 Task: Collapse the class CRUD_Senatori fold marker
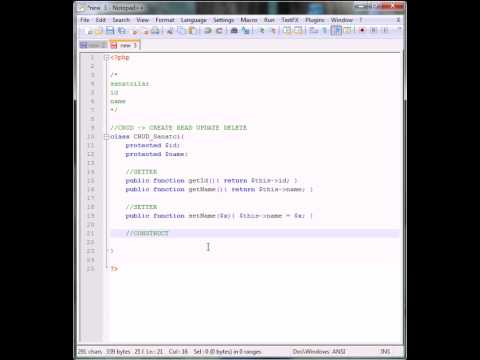pos(106,136)
